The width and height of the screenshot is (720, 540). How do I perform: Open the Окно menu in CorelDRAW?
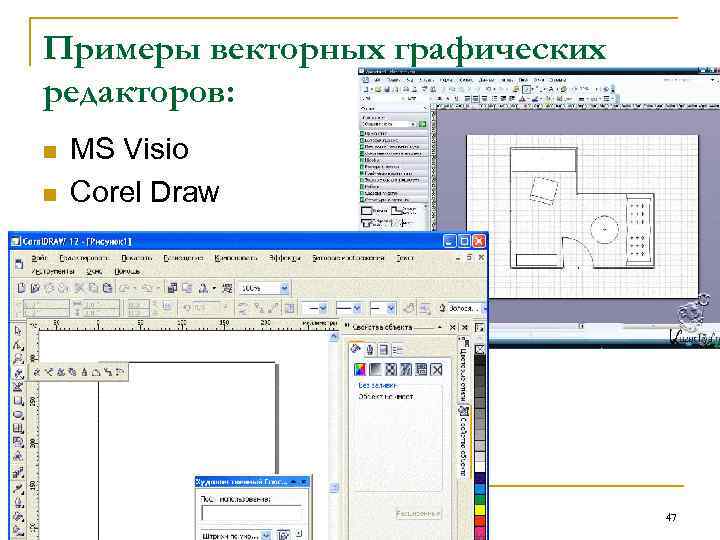[x=94, y=271]
